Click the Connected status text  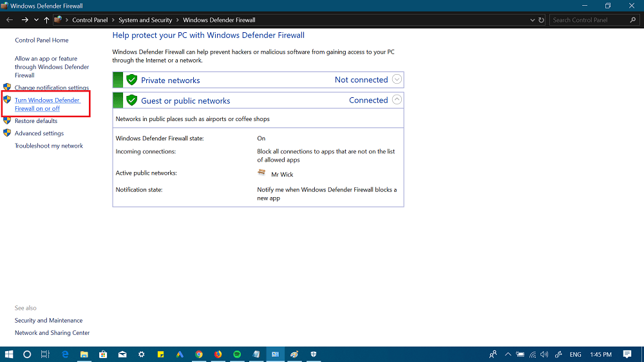click(368, 100)
